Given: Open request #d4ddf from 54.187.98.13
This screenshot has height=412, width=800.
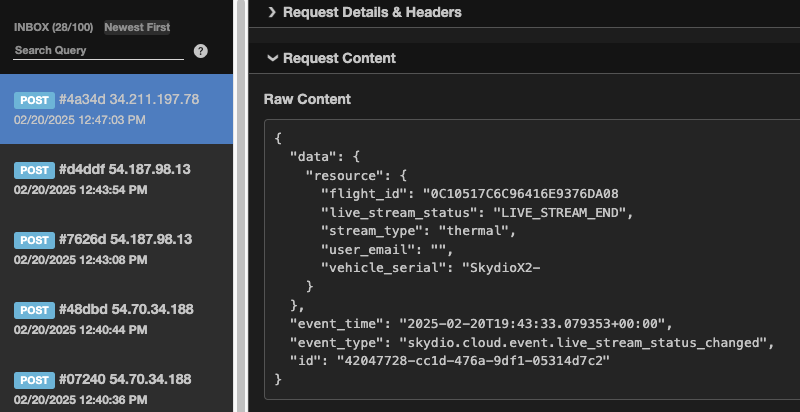Looking at the screenshot, I should 116,179.
